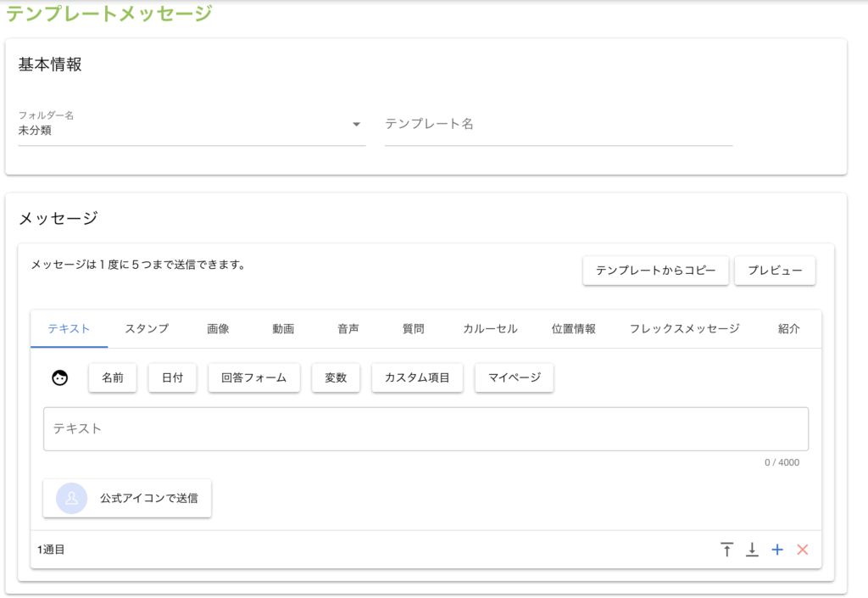Insert 回答フォーム into the text

point(253,378)
